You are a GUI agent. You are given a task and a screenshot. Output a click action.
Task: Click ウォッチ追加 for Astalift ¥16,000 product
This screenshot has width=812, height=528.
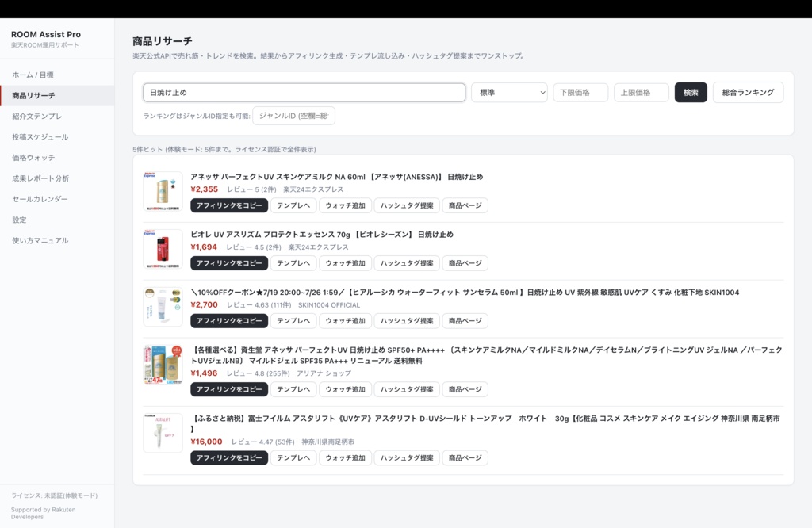pos(345,457)
